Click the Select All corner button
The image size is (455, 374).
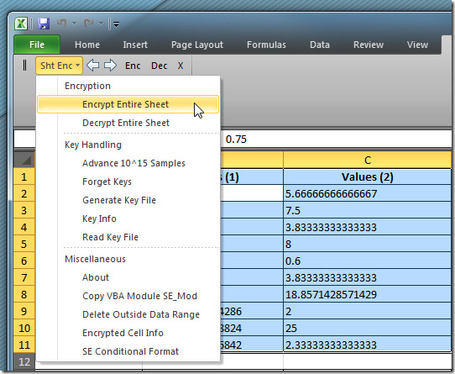(x=24, y=160)
